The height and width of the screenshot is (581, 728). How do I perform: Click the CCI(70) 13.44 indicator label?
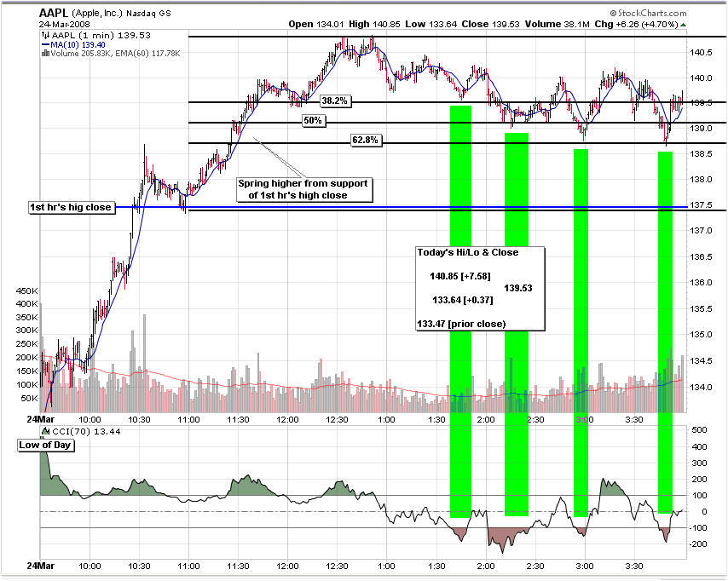[86, 432]
